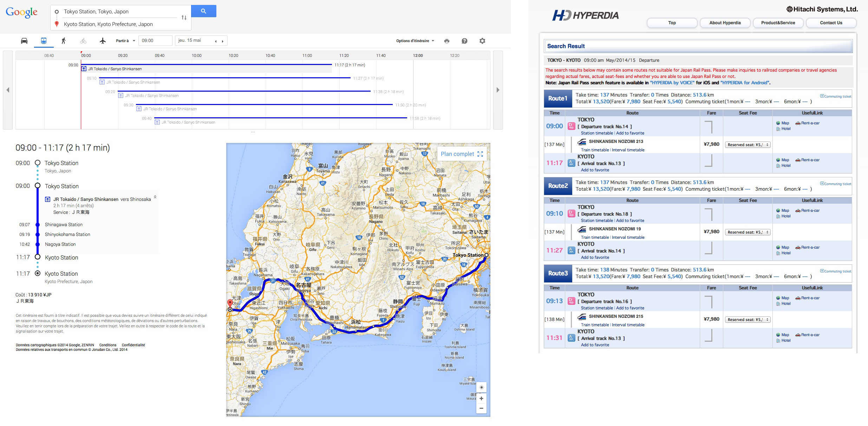This screenshot has width=868, height=426.
Task: Click the Hyperdia logo
Action: point(585,15)
